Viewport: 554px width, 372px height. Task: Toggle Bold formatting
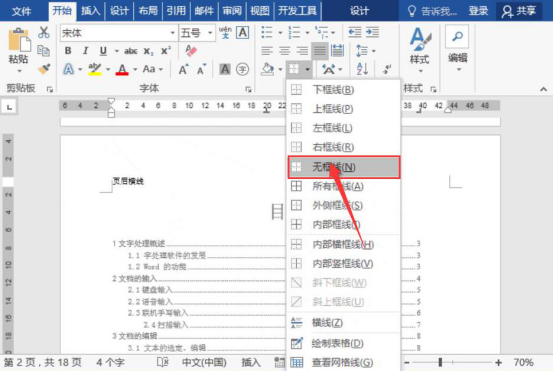(68, 51)
